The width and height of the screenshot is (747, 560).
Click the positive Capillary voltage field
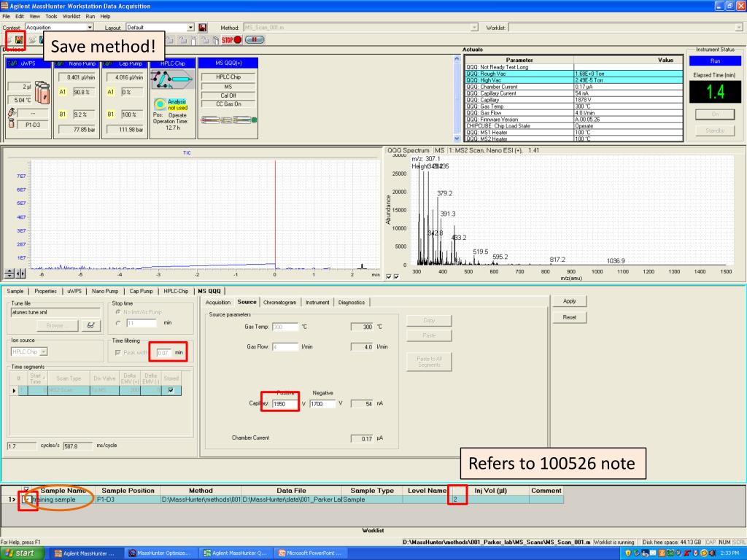tap(284, 404)
